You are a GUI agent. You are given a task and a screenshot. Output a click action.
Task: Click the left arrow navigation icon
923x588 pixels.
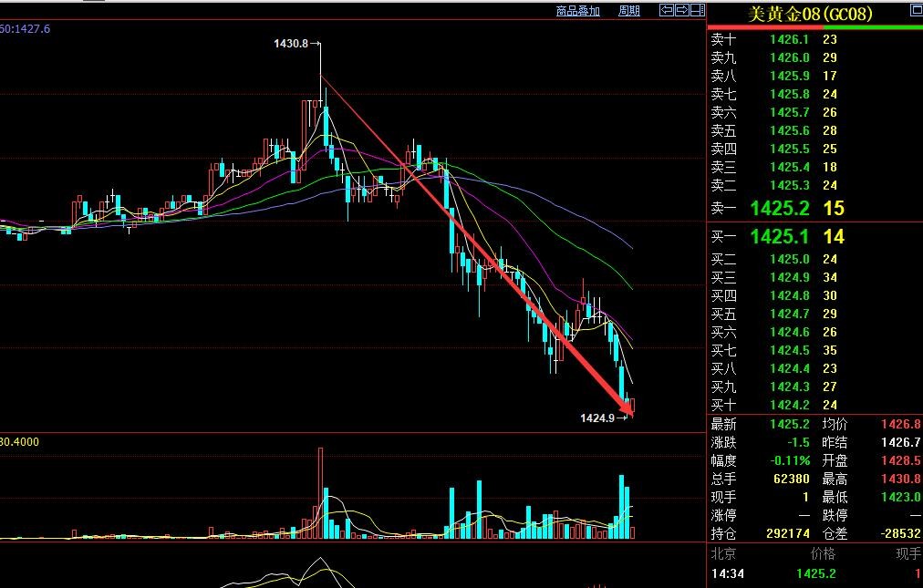pos(666,11)
